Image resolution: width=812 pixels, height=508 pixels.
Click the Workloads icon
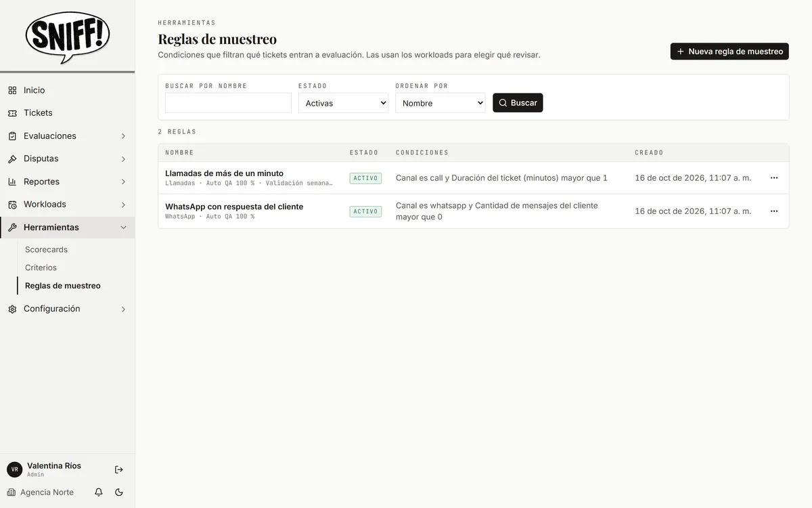tap(12, 205)
